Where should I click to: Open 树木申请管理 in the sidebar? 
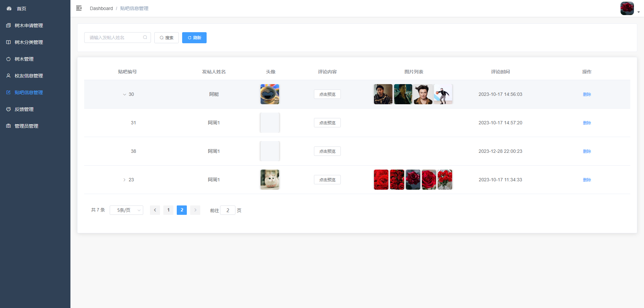(x=29, y=25)
